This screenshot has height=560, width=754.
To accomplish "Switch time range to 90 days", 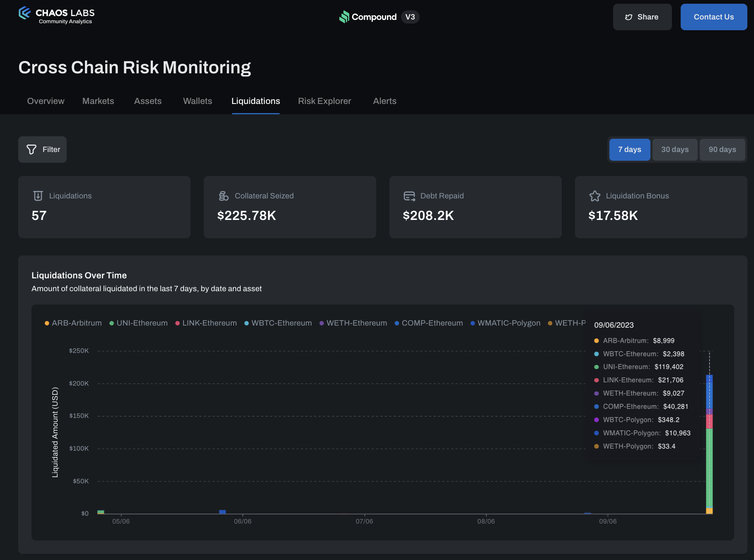I will tap(722, 150).
